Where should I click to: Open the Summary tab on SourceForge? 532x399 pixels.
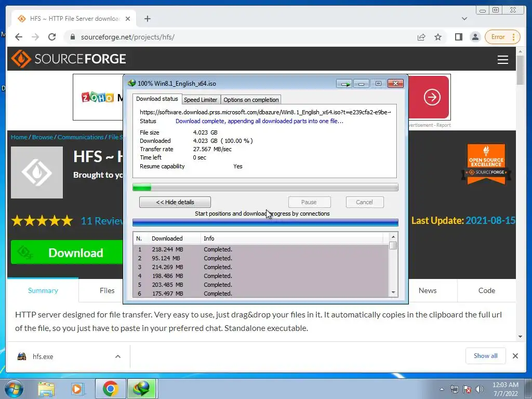point(43,290)
